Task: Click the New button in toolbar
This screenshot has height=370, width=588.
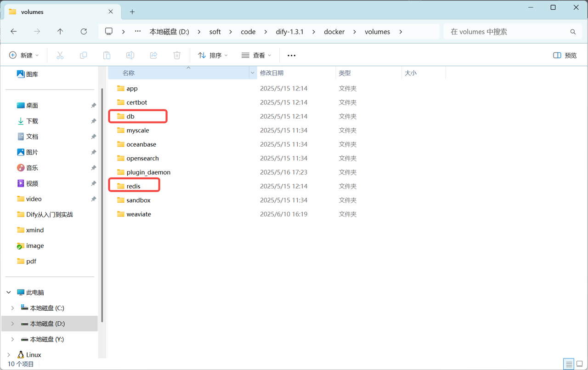Action: tap(24, 55)
